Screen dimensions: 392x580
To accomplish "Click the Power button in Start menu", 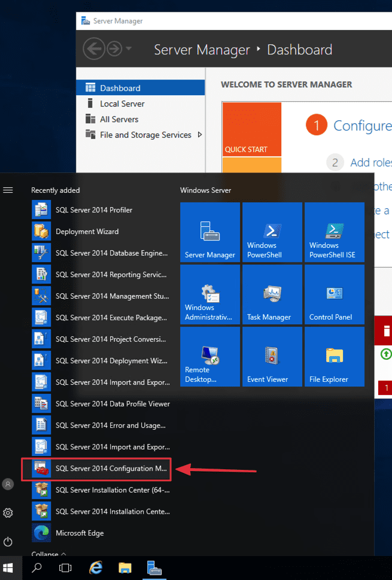I will click(x=8, y=542).
